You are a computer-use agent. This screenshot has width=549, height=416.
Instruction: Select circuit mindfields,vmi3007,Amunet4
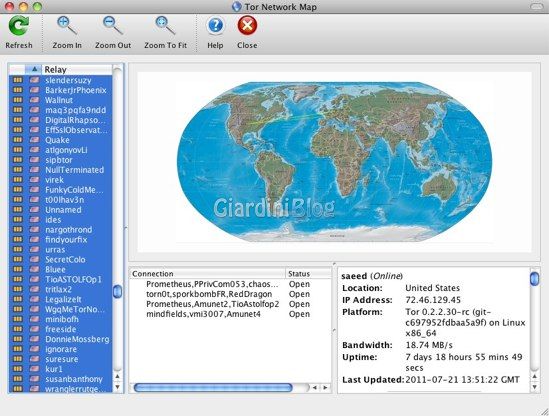(203, 314)
